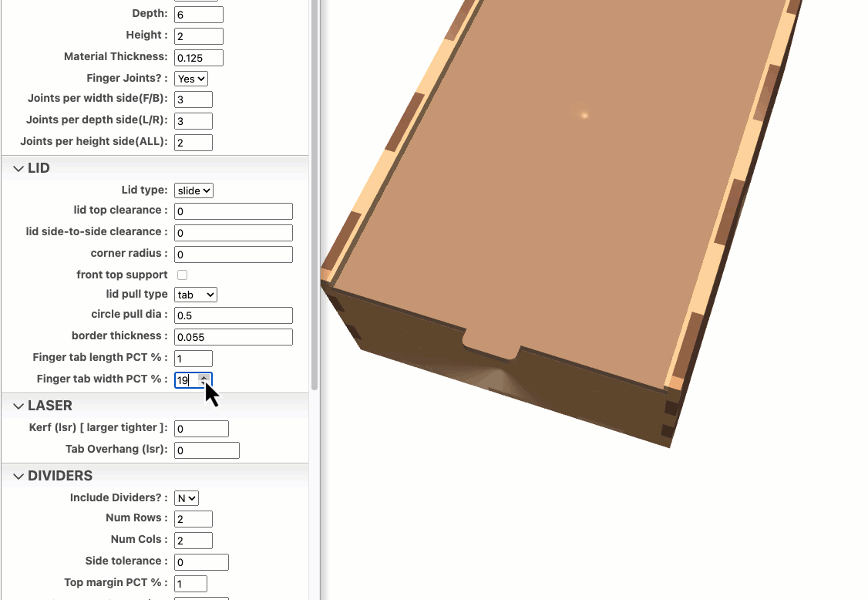Click the Joints per height side field

193,143
